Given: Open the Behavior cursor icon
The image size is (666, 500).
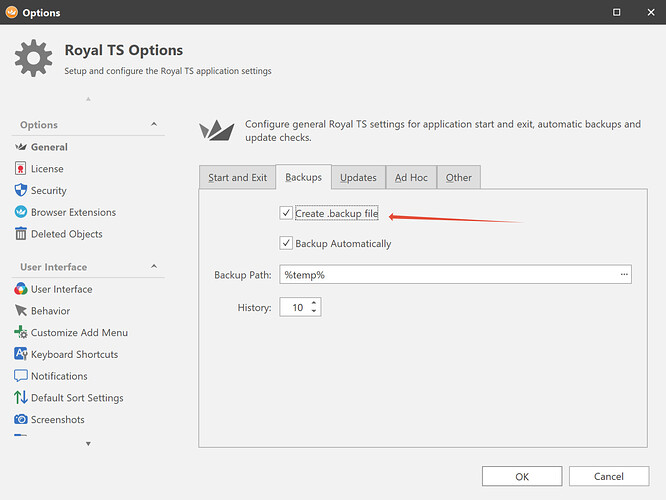Looking at the screenshot, I should (22, 311).
